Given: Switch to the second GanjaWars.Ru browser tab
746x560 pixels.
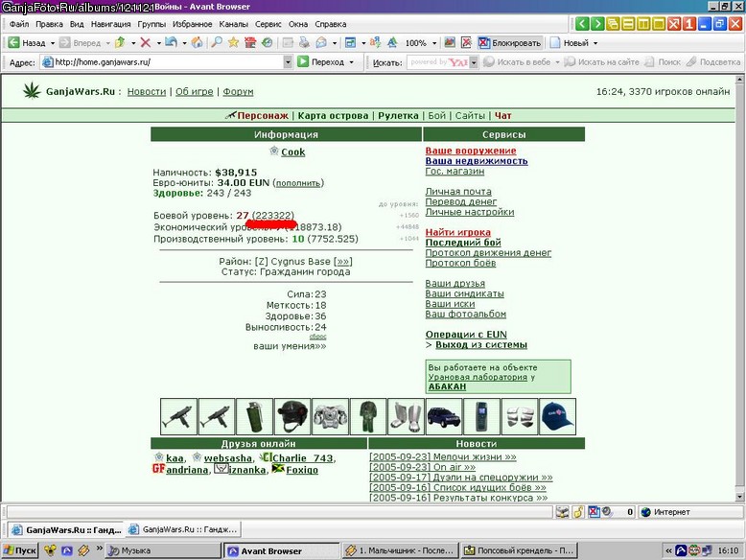Looking at the screenshot, I should coord(184,529).
